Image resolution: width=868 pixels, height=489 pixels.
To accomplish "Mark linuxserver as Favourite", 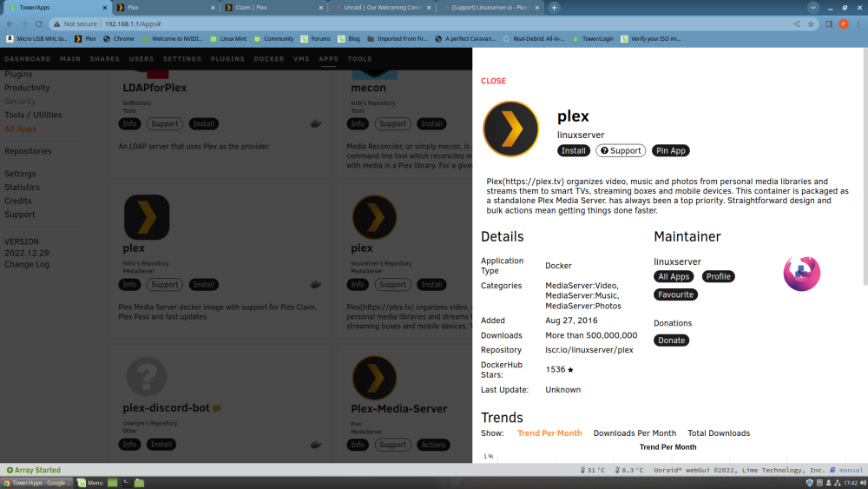I will [x=675, y=294].
